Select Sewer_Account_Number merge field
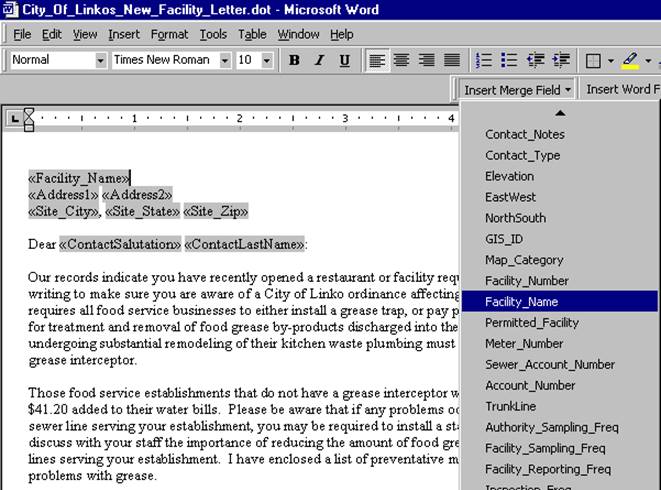 coord(560,364)
